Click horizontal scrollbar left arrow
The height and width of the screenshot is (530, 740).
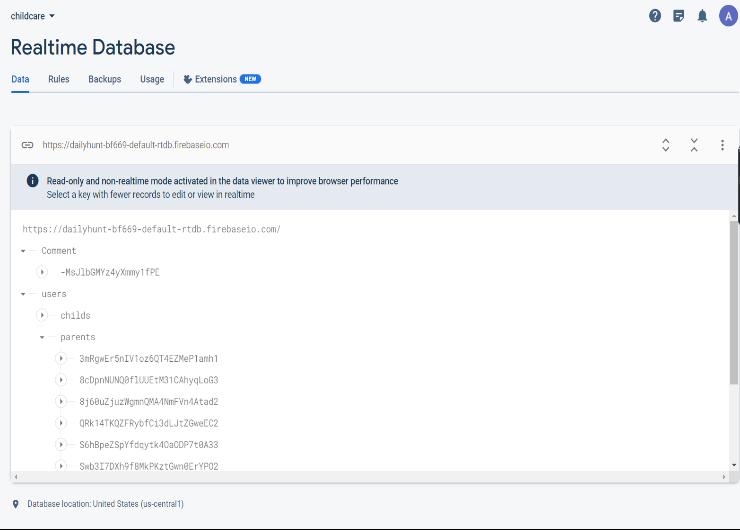pos(16,477)
